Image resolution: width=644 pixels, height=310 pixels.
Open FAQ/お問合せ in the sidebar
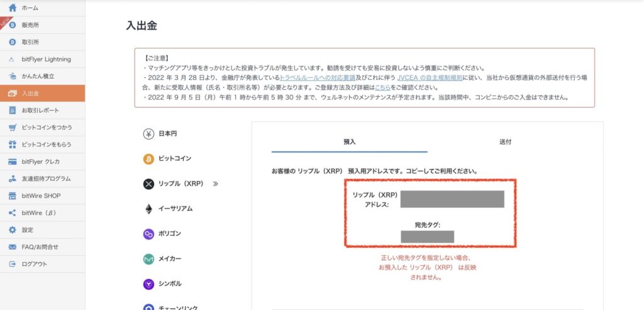(43, 247)
